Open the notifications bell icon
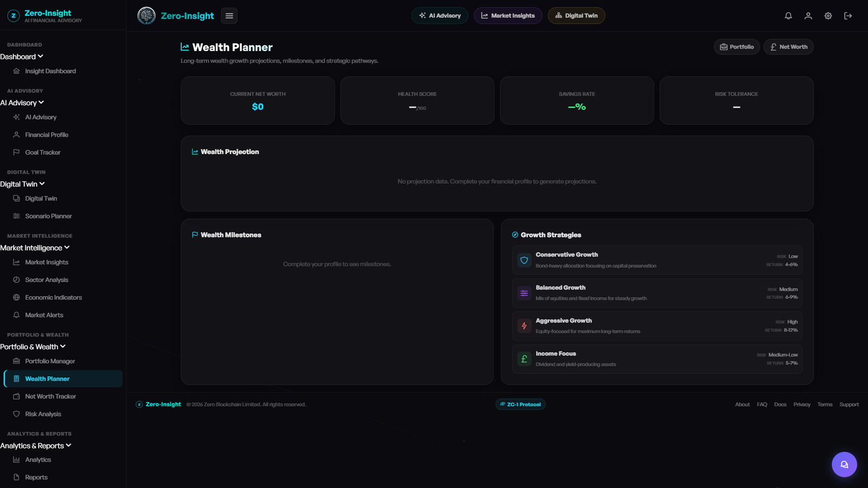 pos(788,16)
